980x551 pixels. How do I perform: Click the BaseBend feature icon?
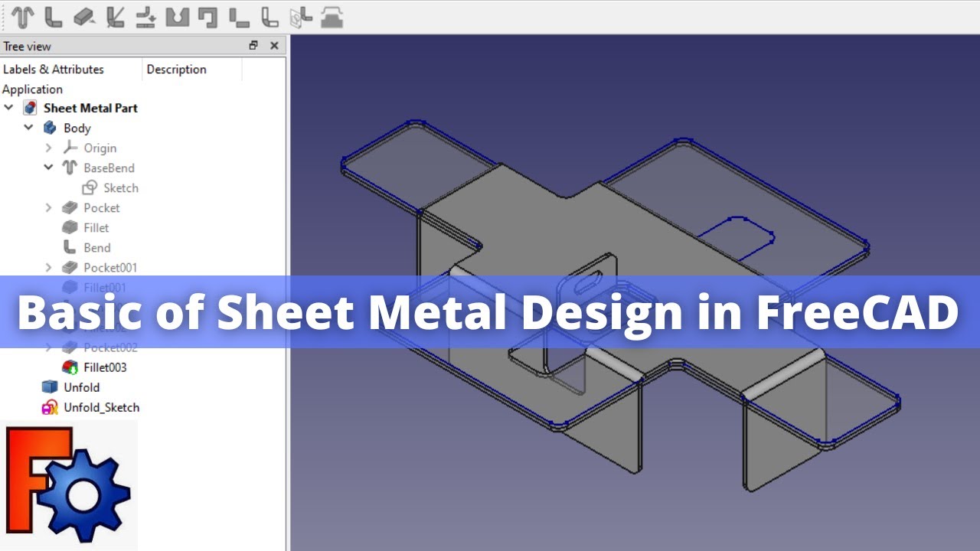(70, 168)
